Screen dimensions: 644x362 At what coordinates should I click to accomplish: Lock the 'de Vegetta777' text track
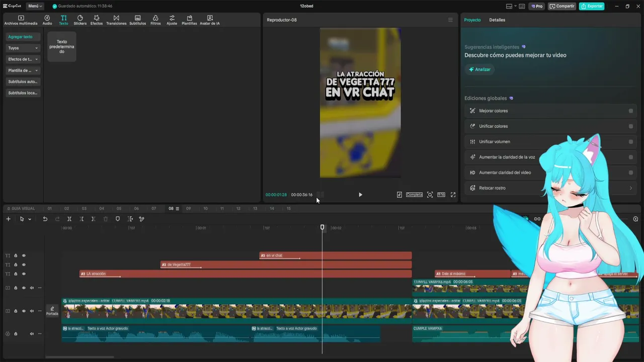pyautogui.click(x=16, y=264)
